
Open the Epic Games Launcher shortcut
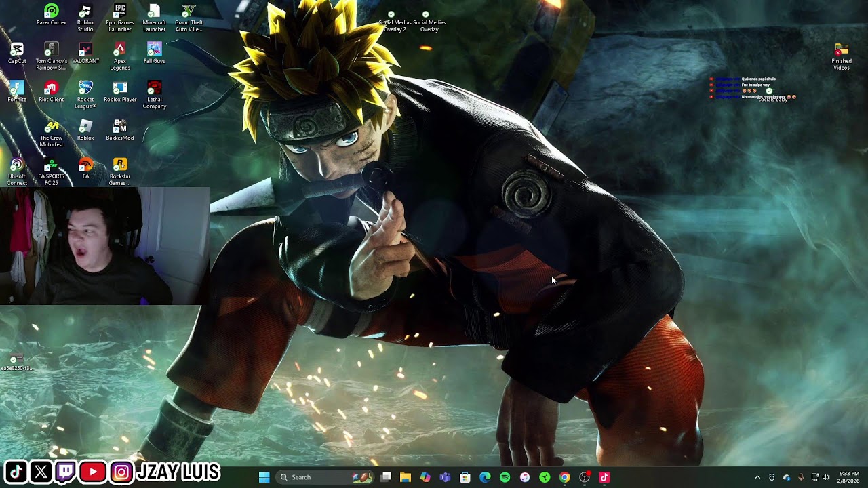[x=120, y=18]
